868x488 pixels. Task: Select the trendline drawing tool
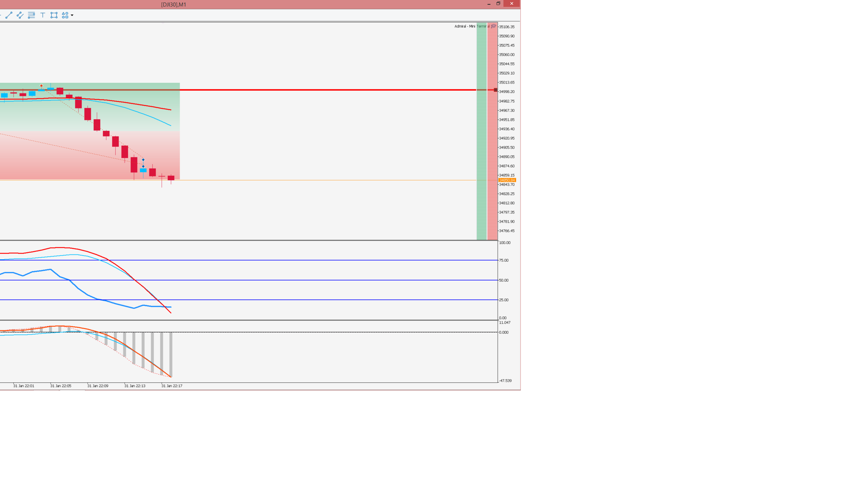pyautogui.click(x=9, y=15)
